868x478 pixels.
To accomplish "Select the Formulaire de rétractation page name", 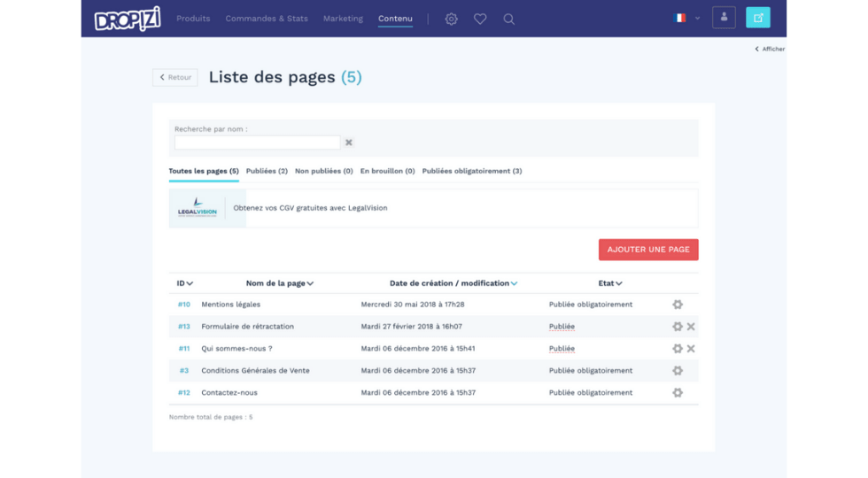I will (x=247, y=327).
